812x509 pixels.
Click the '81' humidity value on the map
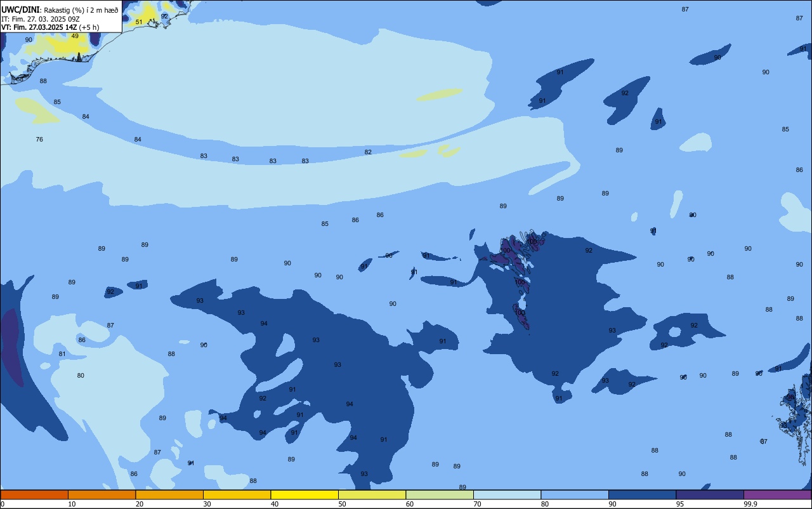point(62,354)
